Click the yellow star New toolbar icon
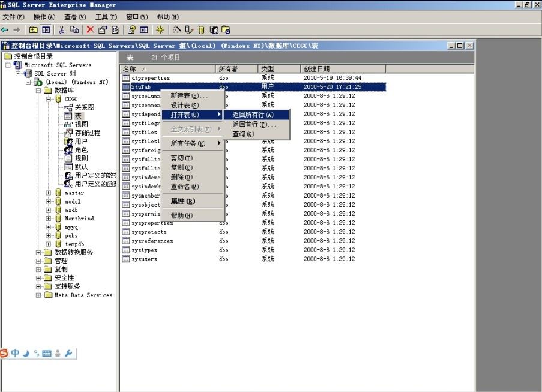 pyautogui.click(x=160, y=30)
